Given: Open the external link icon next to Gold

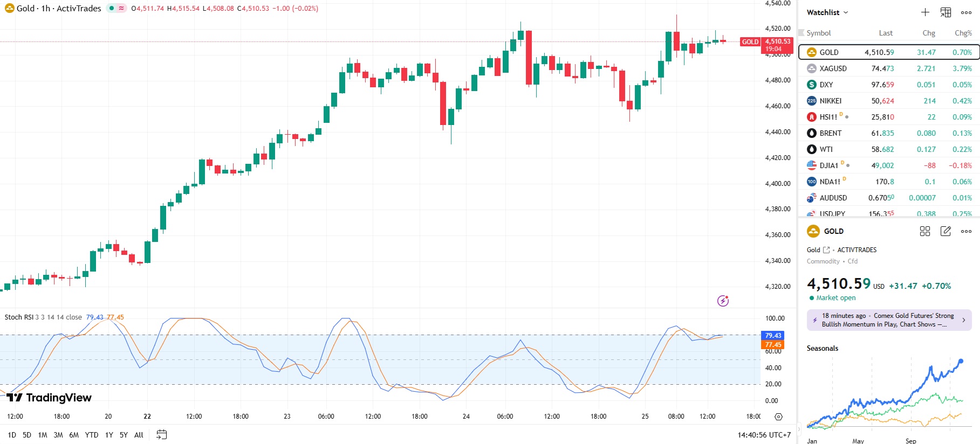Looking at the screenshot, I should (x=826, y=250).
